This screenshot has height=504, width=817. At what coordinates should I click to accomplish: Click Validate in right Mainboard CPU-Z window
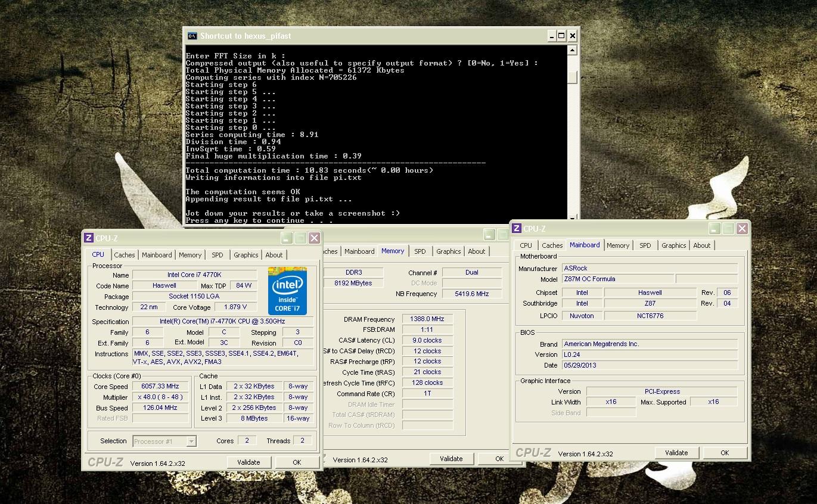[676, 453]
